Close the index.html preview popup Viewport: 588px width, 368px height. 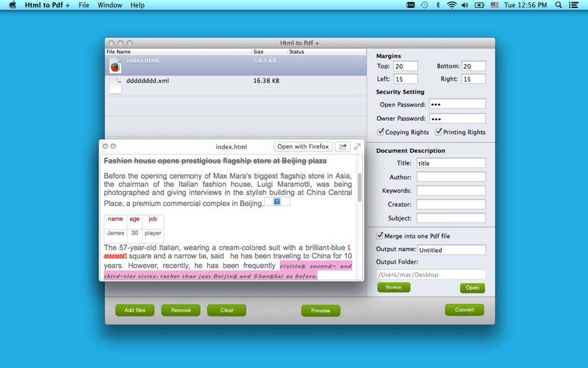[x=105, y=146]
